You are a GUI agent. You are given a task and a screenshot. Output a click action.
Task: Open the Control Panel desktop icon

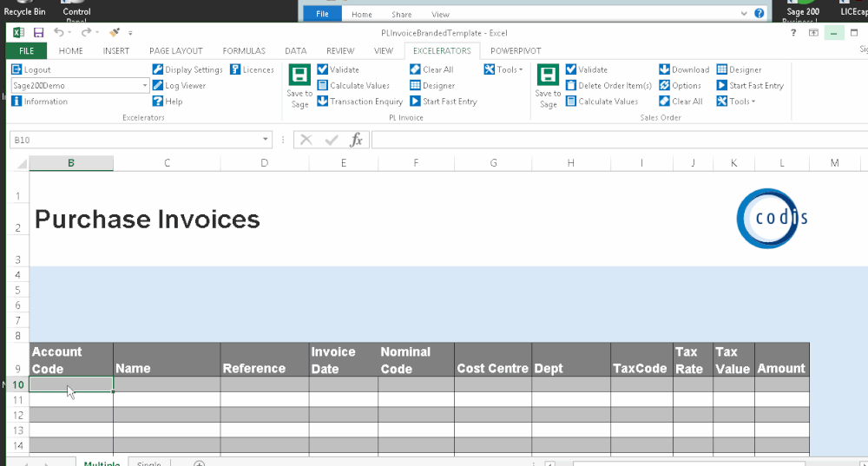click(x=76, y=11)
